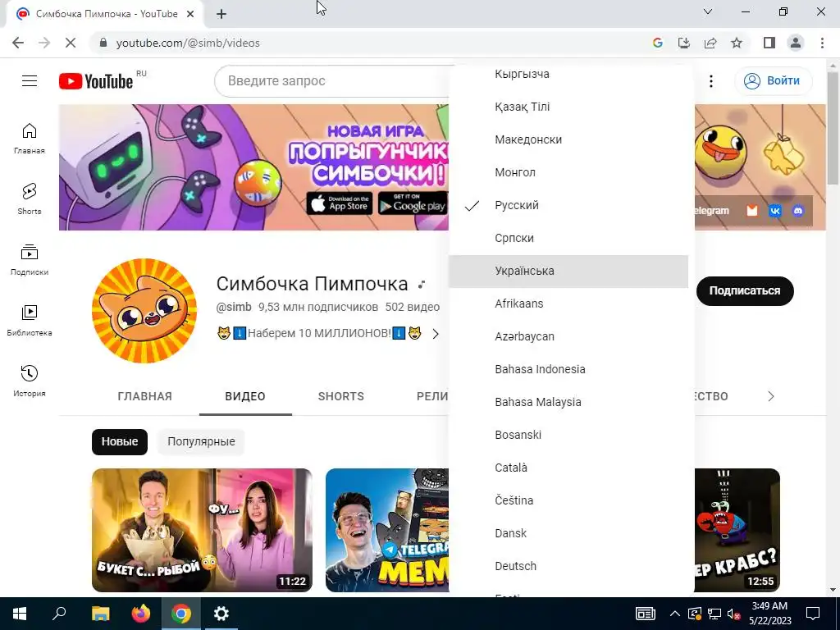
Task: Open Firefox from the taskbar
Action: 141,614
